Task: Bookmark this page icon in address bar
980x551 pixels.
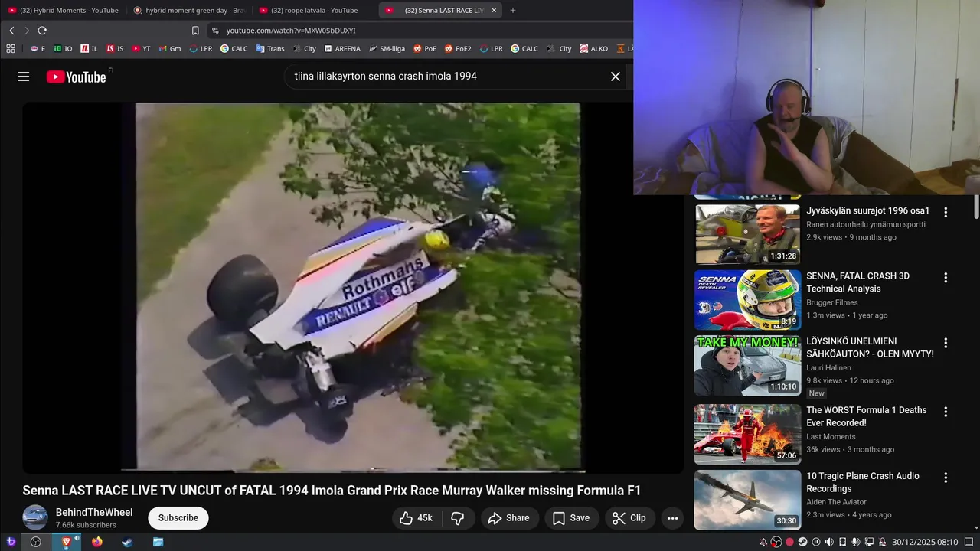Action: (195, 31)
